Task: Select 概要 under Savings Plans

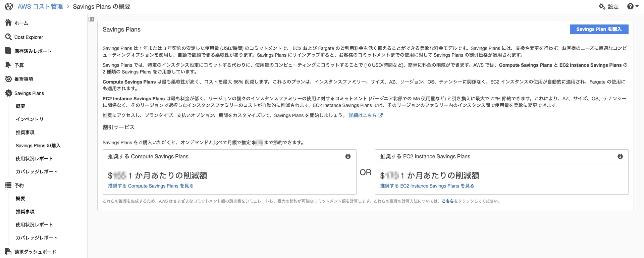Action: [20, 106]
